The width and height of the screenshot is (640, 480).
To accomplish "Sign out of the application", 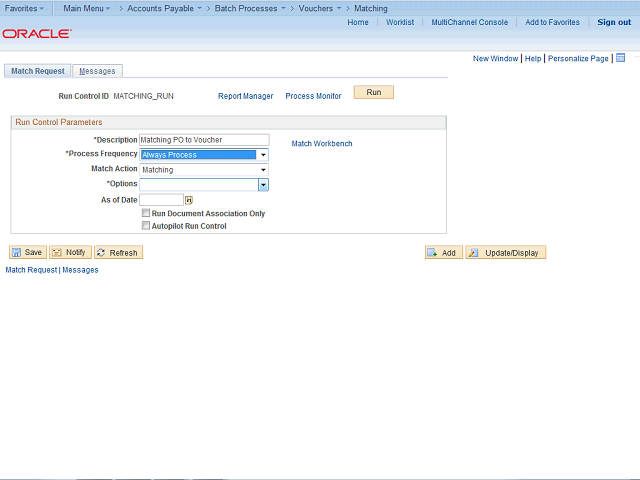I will coord(614,22).
